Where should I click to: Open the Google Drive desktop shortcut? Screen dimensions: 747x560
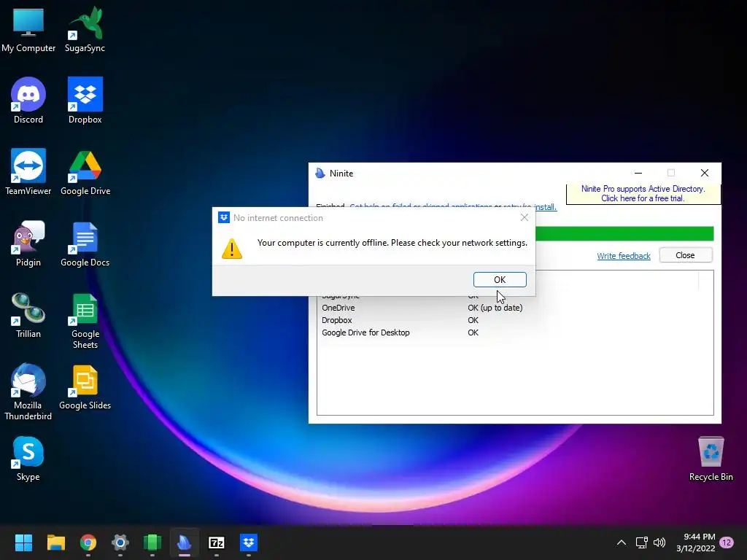(85, 172)
